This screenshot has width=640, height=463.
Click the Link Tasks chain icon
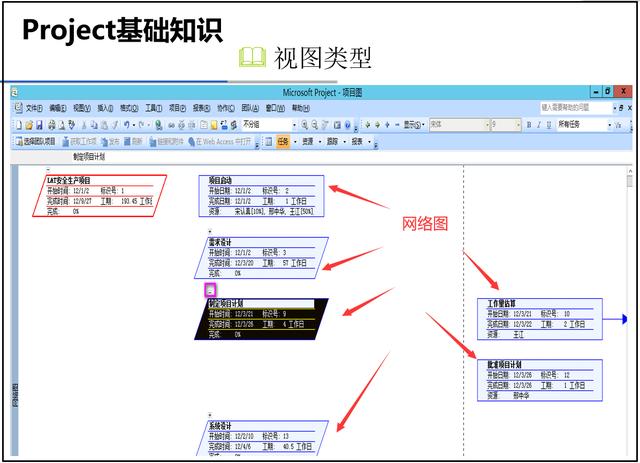pos(170,125)
